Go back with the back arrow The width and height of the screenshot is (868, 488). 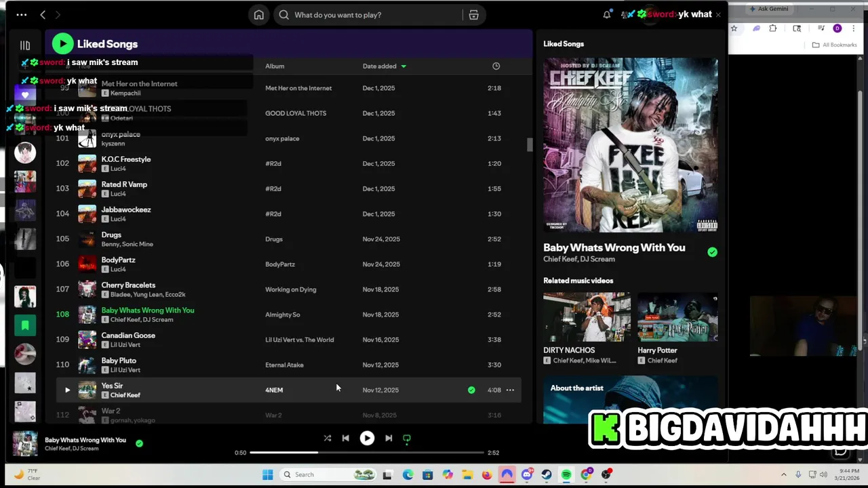(x=43, y=14)
